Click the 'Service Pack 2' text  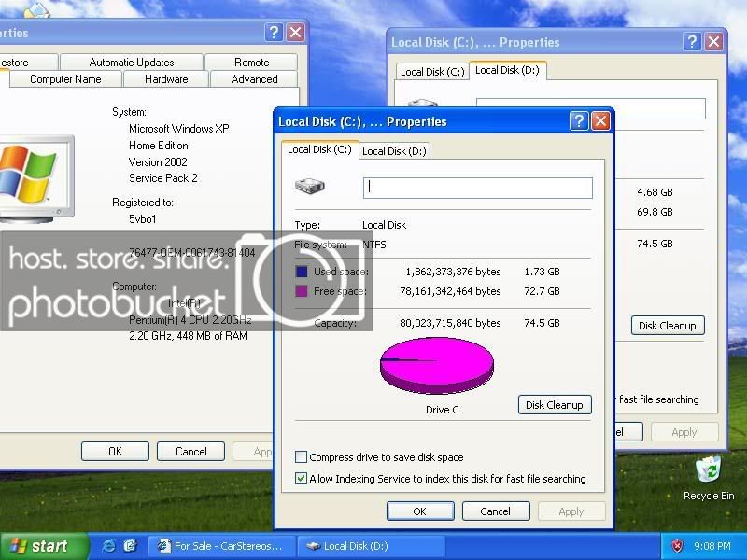pyautogui.click(x=162, y=178)
